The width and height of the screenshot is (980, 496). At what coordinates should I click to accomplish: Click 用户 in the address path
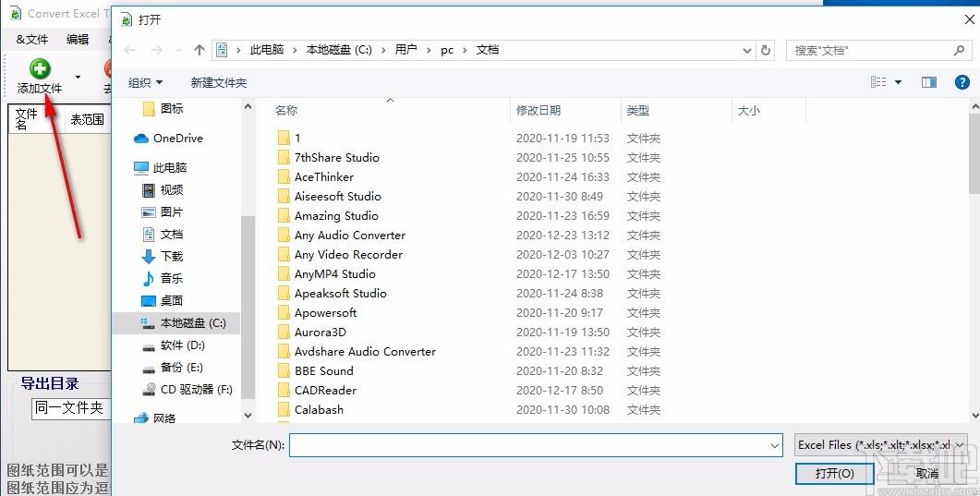click(405, 50)
